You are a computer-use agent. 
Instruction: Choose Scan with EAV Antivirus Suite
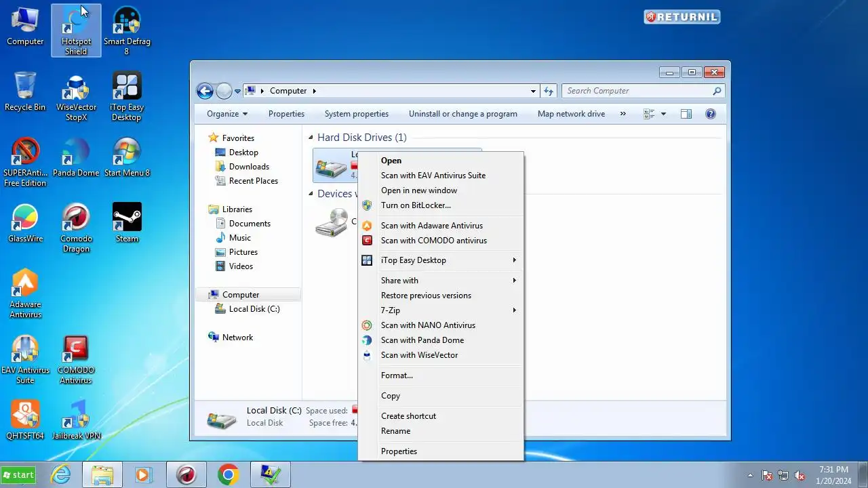(x=441, y=176)
